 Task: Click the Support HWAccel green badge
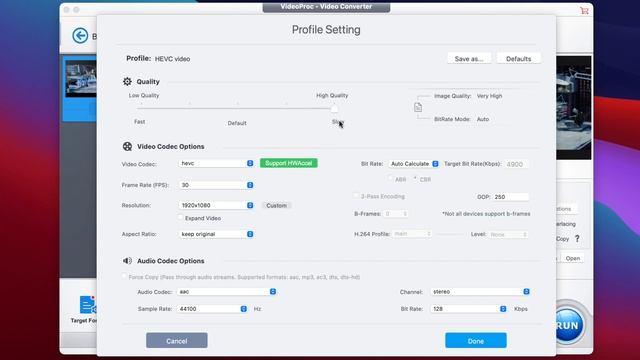point(289,163)
